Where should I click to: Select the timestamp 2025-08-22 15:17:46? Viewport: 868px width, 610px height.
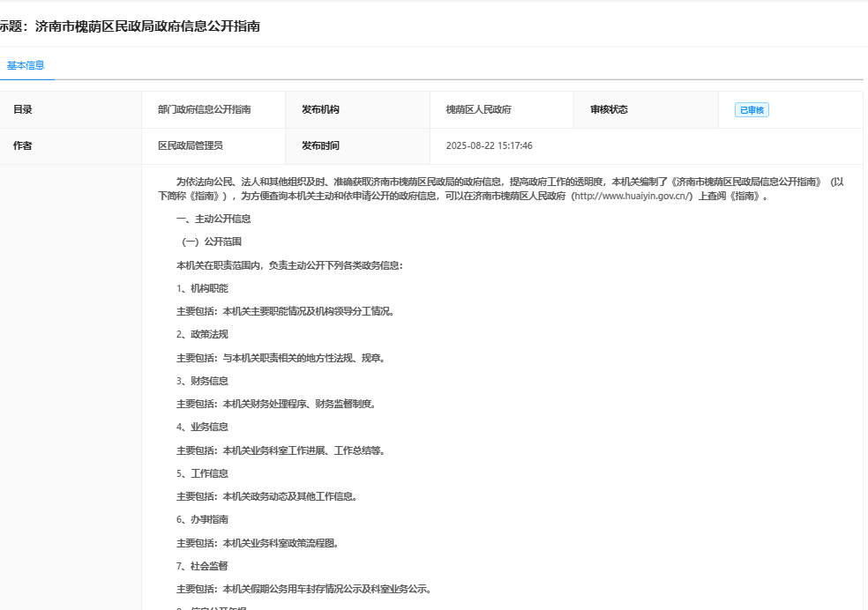[488, 145]
